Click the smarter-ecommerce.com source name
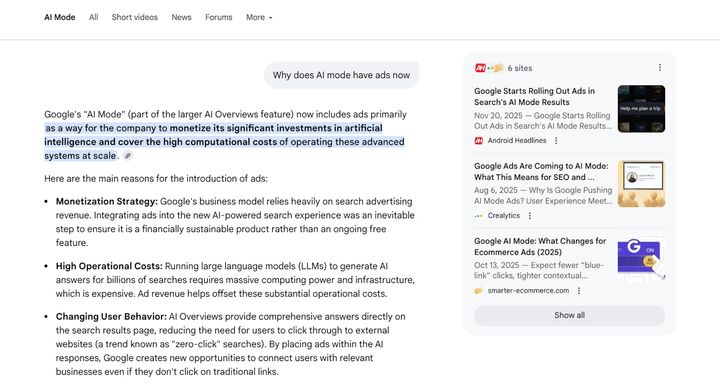The height and width of the screenshot is (384, 720). (x=529, y=291)
